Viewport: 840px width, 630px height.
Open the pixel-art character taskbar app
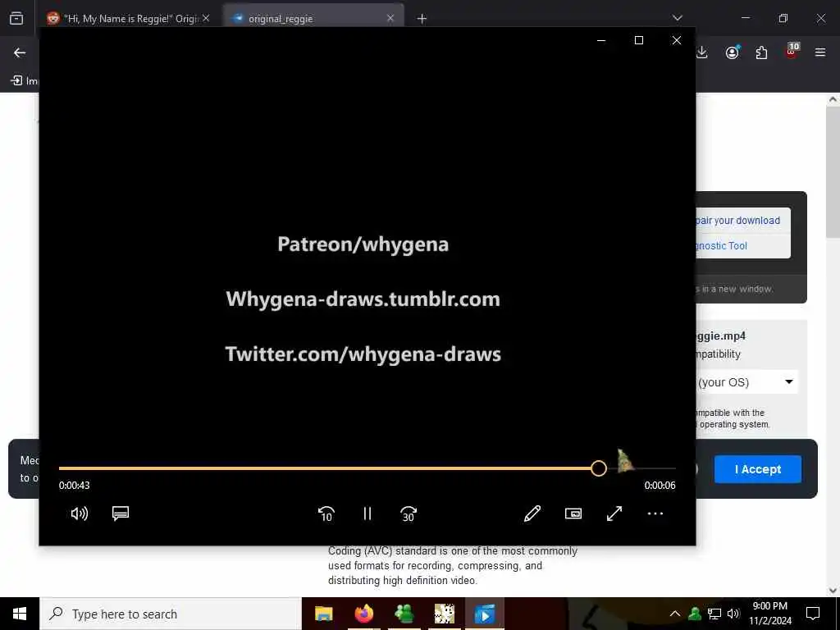tap(444, 614)
